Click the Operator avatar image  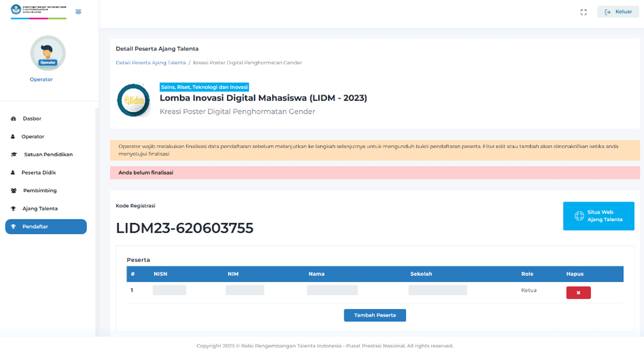pos(48,53)
